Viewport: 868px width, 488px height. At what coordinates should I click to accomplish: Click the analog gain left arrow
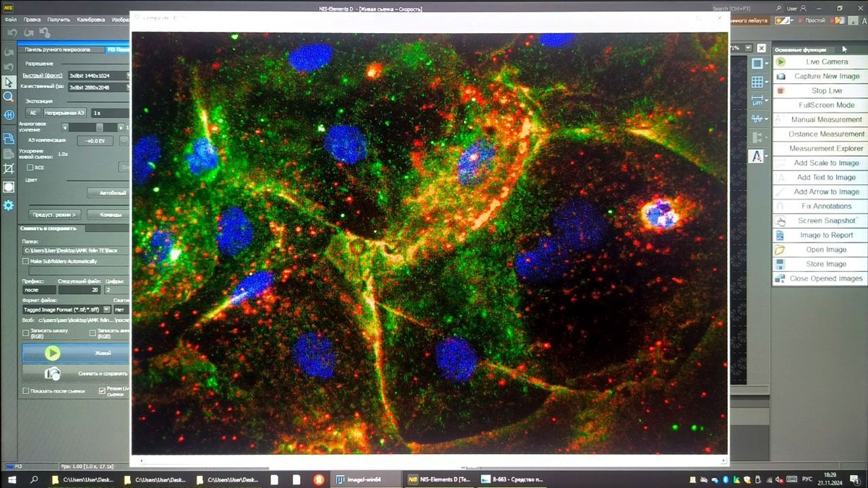click(64, 127)
